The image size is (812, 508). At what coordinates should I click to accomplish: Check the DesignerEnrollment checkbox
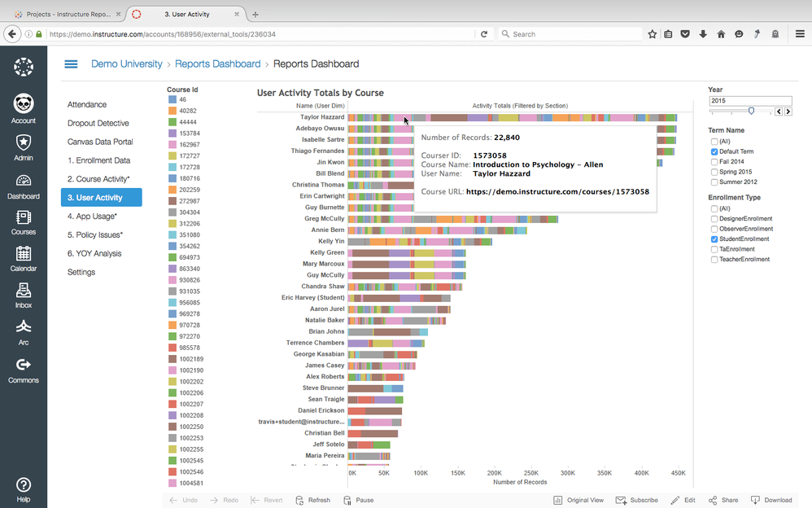coord(714,219)
